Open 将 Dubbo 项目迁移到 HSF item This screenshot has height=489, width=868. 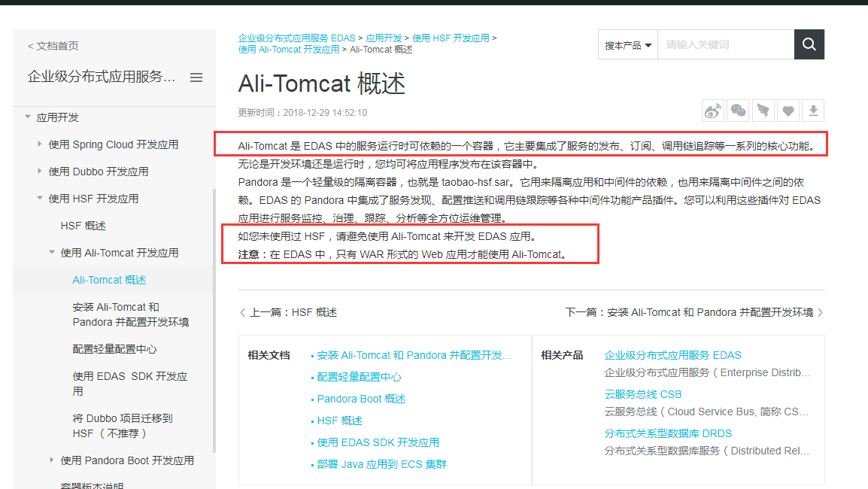click(x=123, y=425)
